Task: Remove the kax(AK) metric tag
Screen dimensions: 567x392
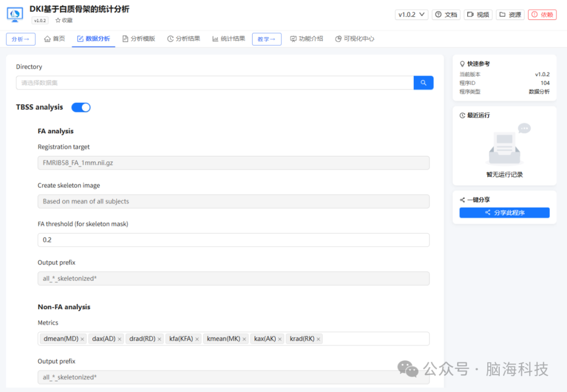Action: pos(280,339)
